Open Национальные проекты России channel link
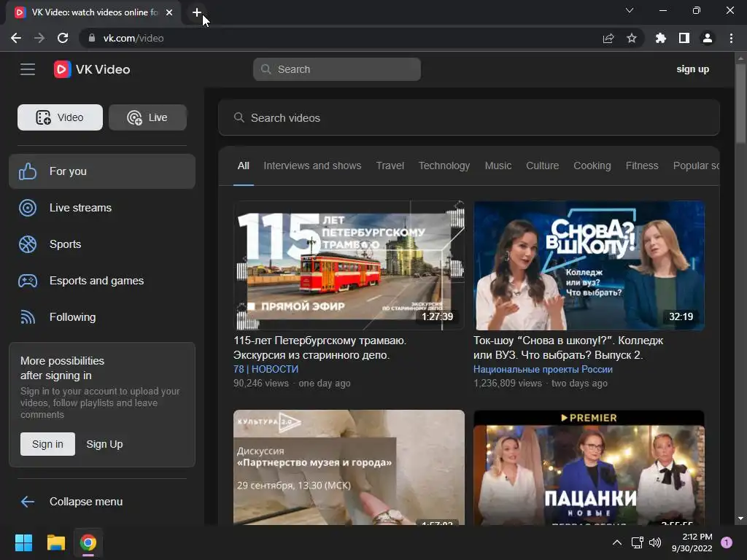 pos(543,370)
